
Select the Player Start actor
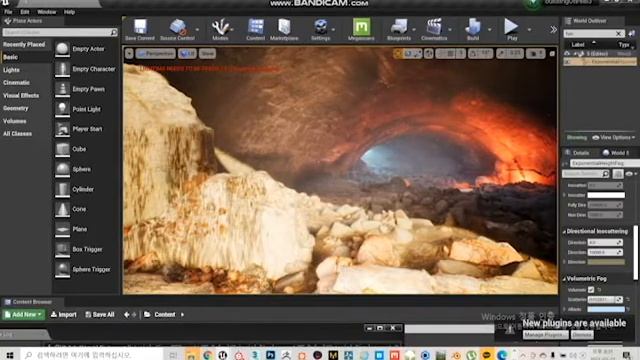[x=85, y=129]
